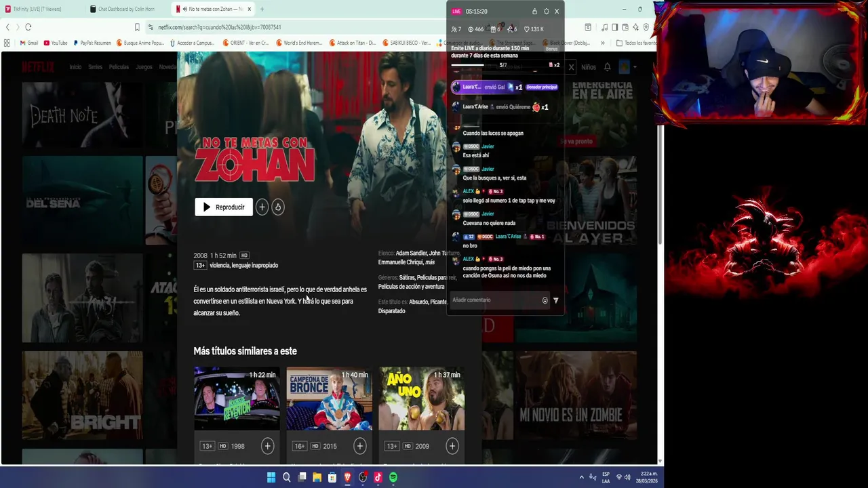Show hidden system tray icons
Image resolution: width=868 pixels, height=488 pixels.
[581, 477]
